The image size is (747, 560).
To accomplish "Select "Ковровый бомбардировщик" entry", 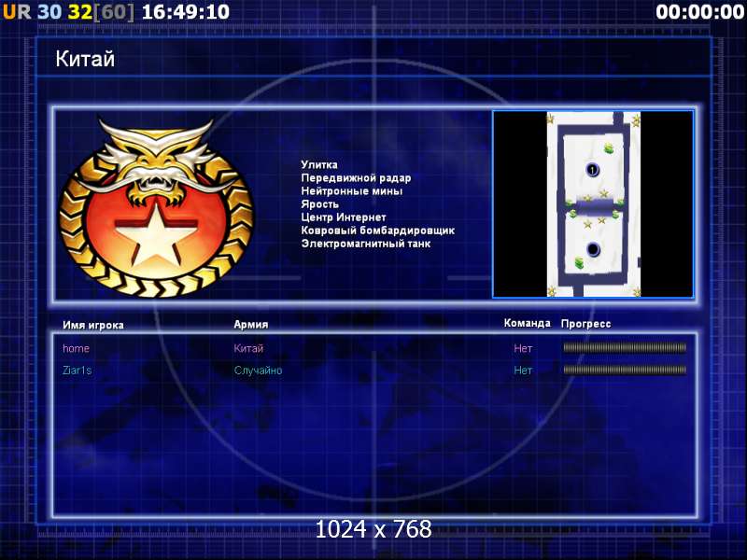I will pos(378,231).
